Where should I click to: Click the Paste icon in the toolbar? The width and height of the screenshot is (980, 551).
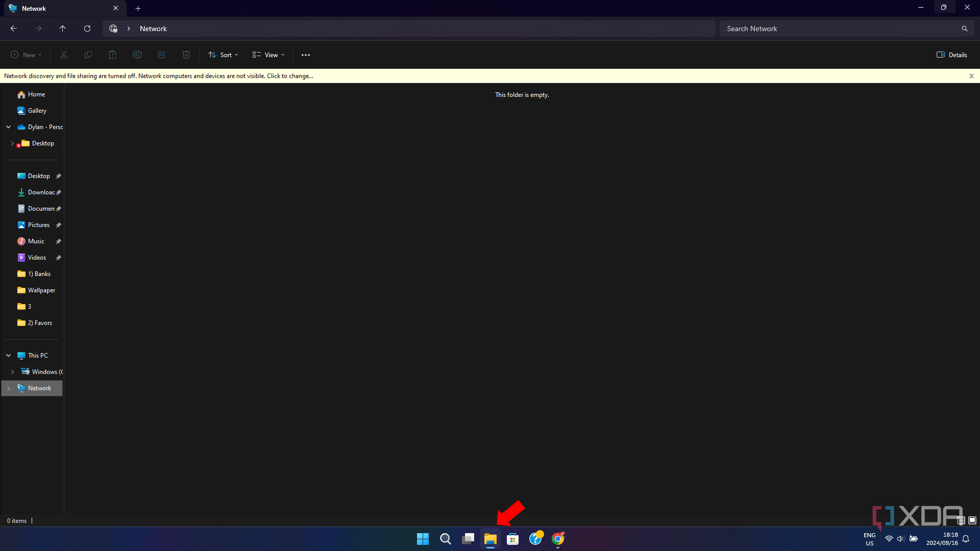tap(112, 55)
